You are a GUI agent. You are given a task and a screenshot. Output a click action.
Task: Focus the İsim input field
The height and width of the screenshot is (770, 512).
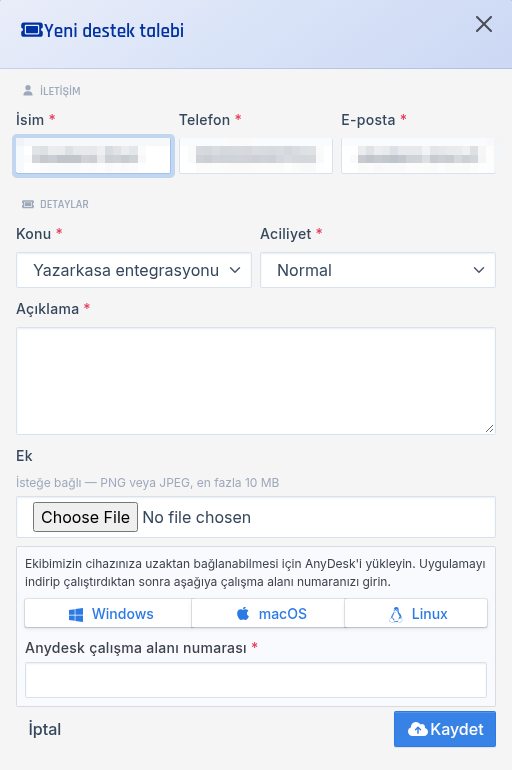[93, 156]
